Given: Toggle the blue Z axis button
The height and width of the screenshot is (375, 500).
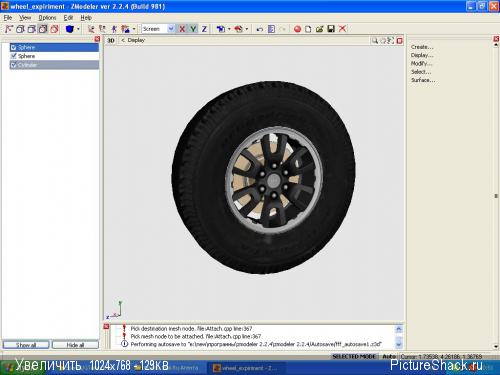Looking at the screenshot, I should pos(204,29).
